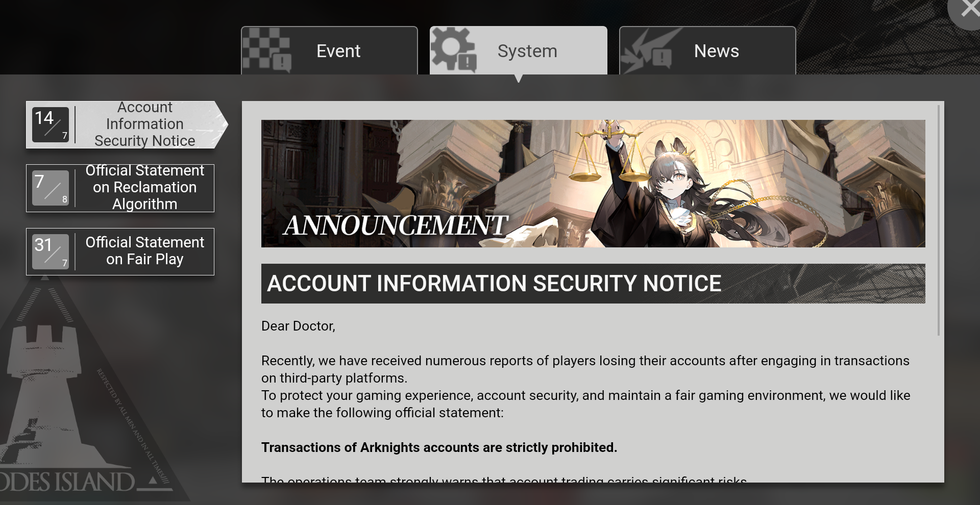Click the announcement content scrollbar
This screenshot has height=505, width=980.
coord(939,220)
